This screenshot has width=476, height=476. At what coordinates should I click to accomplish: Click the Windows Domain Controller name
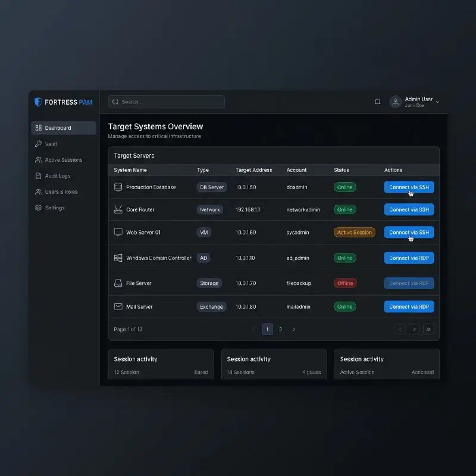pyautogui.click(x=159, y=258)
